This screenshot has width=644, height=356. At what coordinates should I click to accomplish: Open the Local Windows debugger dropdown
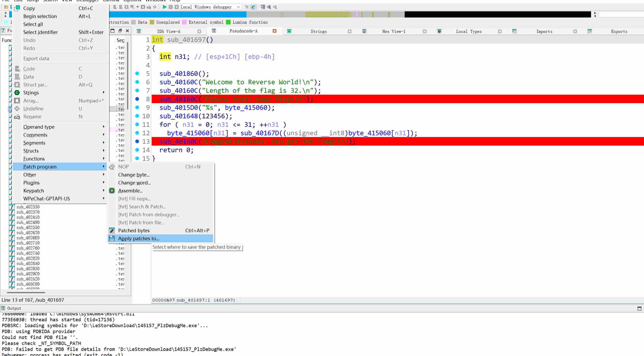(238, 7)
